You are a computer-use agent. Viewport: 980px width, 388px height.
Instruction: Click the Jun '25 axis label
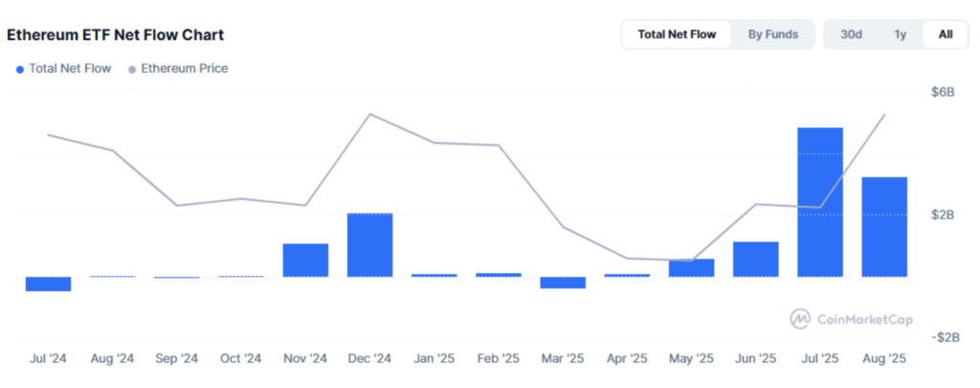coord(756,359)
